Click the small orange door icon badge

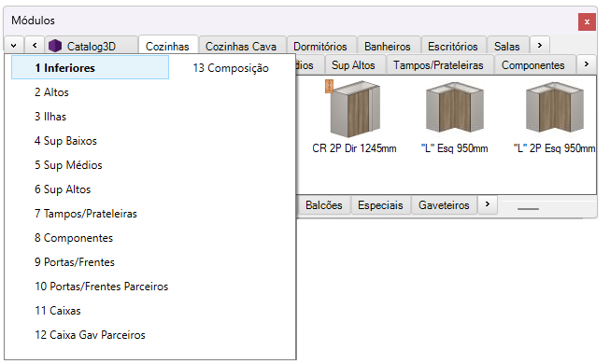coord(329,86)
